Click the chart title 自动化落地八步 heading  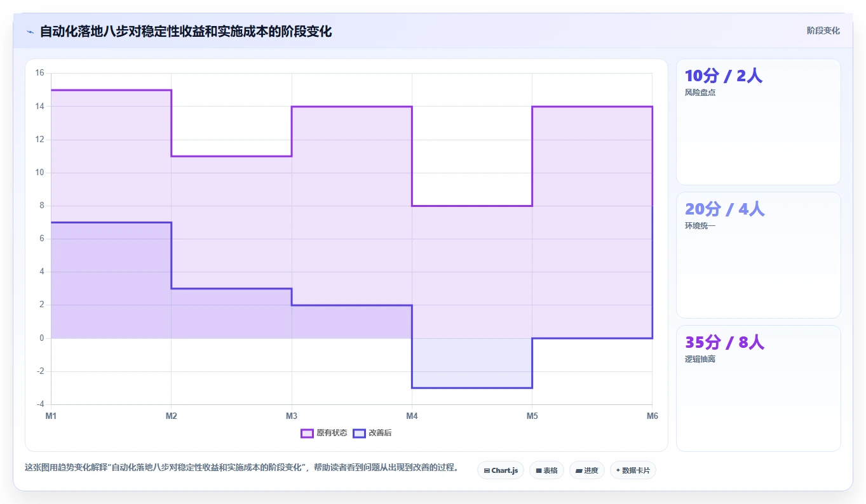[186, 31]
